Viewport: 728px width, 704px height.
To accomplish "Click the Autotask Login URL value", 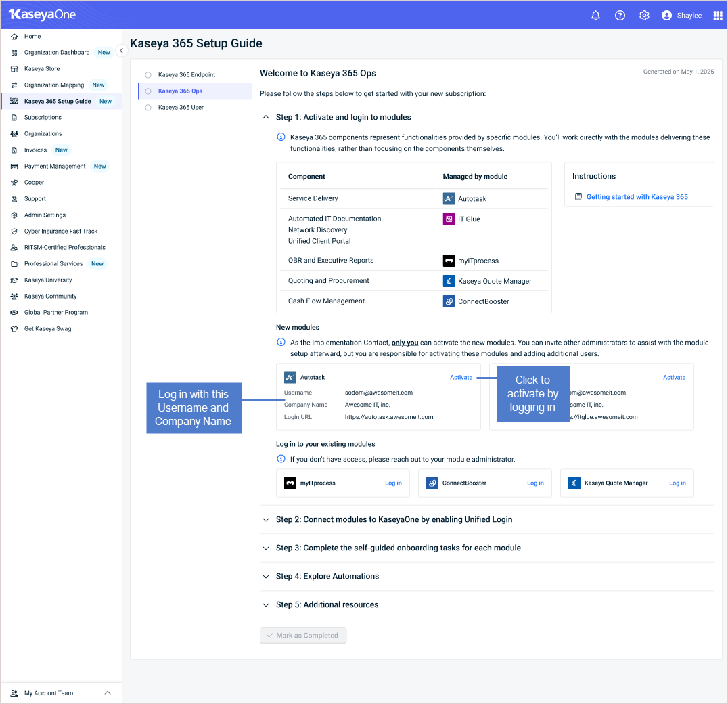I will pyautogui.click(x=389, y=417).
